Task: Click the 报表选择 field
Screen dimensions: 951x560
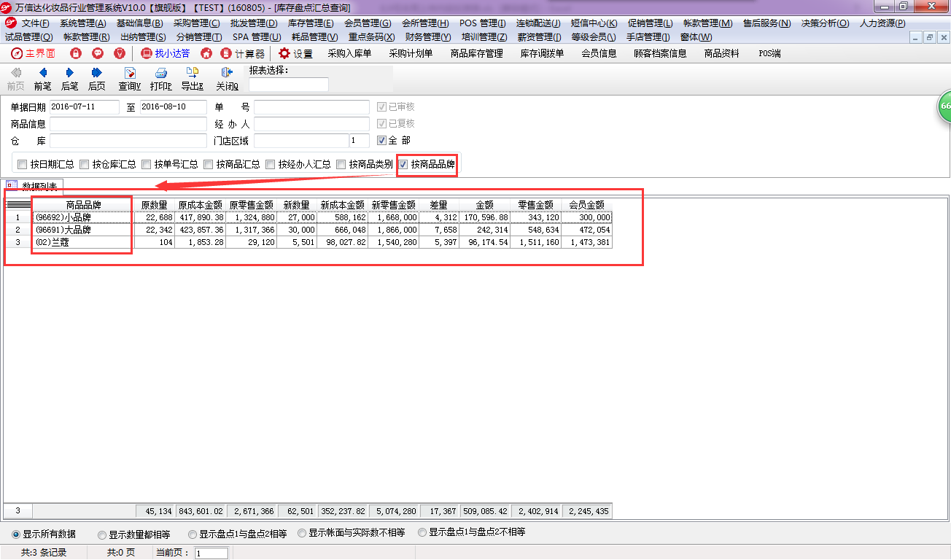Action: click(288, 85)
